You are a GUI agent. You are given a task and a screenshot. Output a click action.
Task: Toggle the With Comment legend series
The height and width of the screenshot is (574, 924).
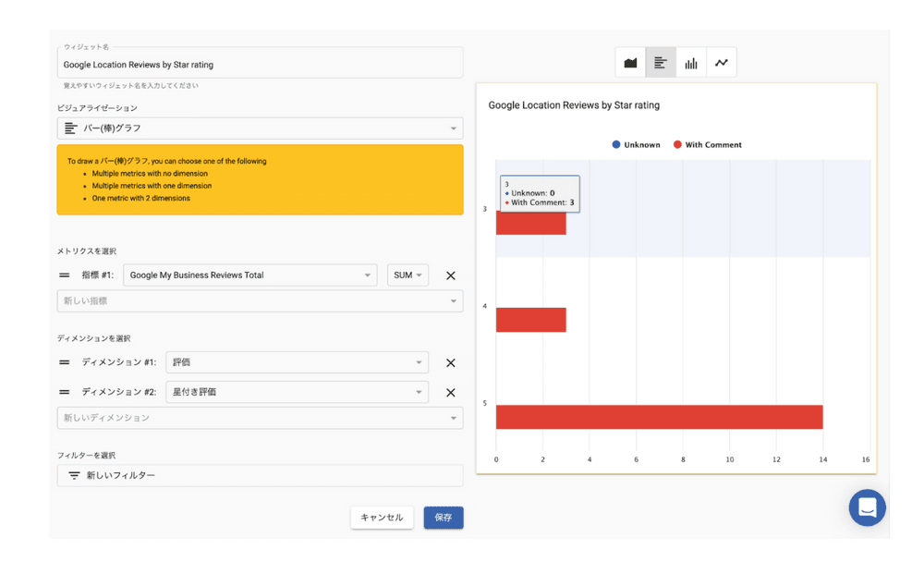pos(708,145)
